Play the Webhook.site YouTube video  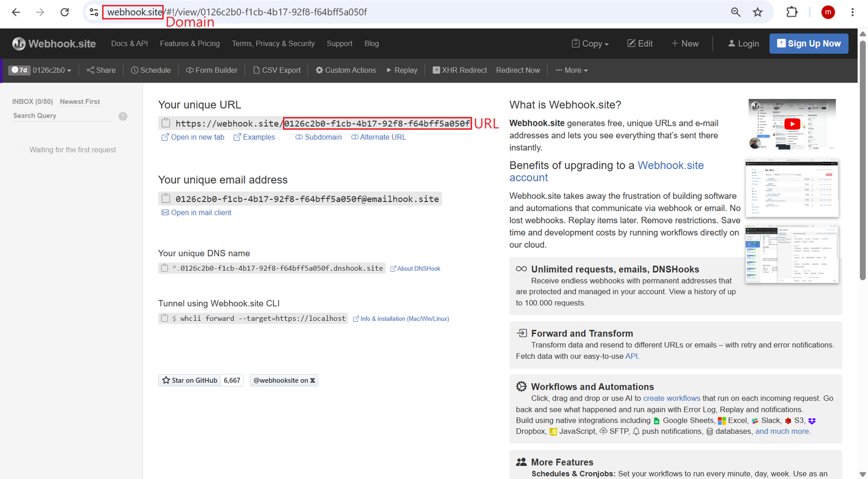click(792, 124)
